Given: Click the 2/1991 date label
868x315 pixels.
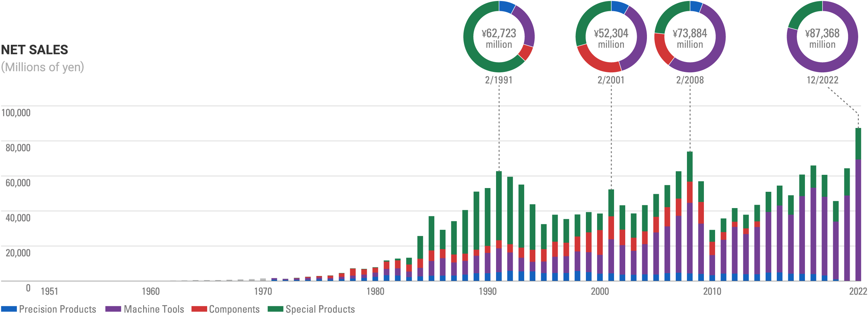Looking at the screenshot, I should click(x=499, y=80).
